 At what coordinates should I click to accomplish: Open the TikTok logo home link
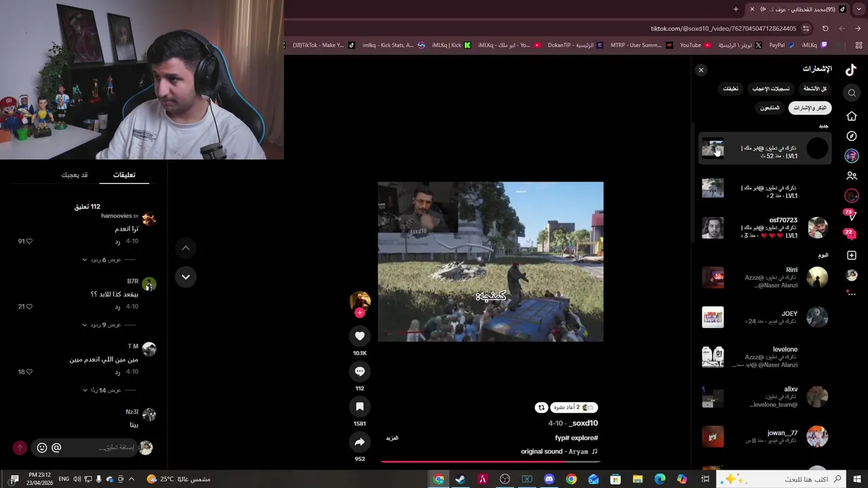click(x=851, y=69)
